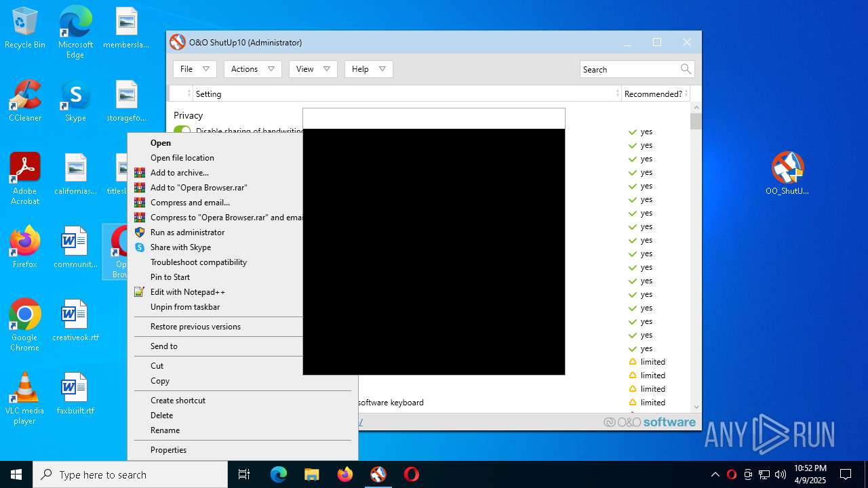Screen dimensions: 868x488
Task: Open Task View on the taskbar
Action: click(245, 474)
